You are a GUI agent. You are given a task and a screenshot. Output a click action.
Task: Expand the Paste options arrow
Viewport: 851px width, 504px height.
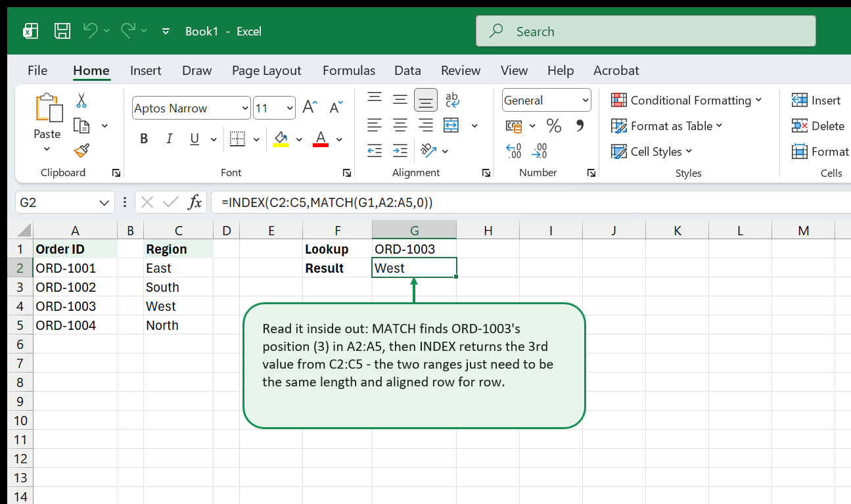[47, 149]
